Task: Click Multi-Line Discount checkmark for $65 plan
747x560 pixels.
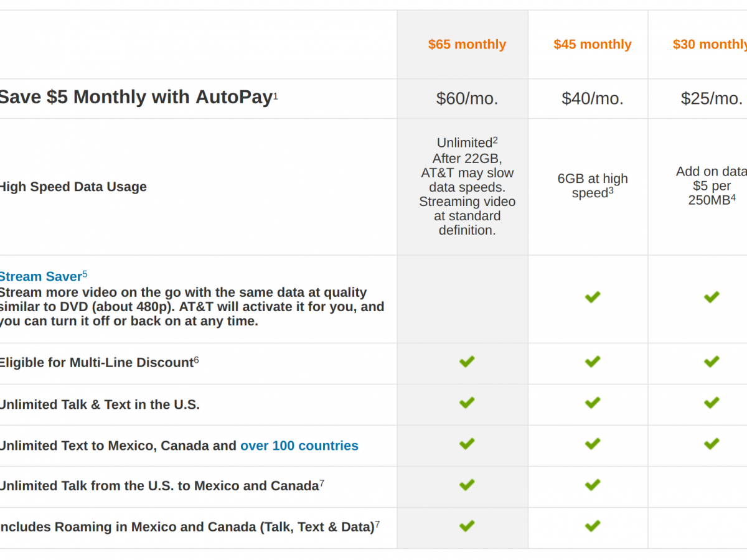Action: pos(467,362)
